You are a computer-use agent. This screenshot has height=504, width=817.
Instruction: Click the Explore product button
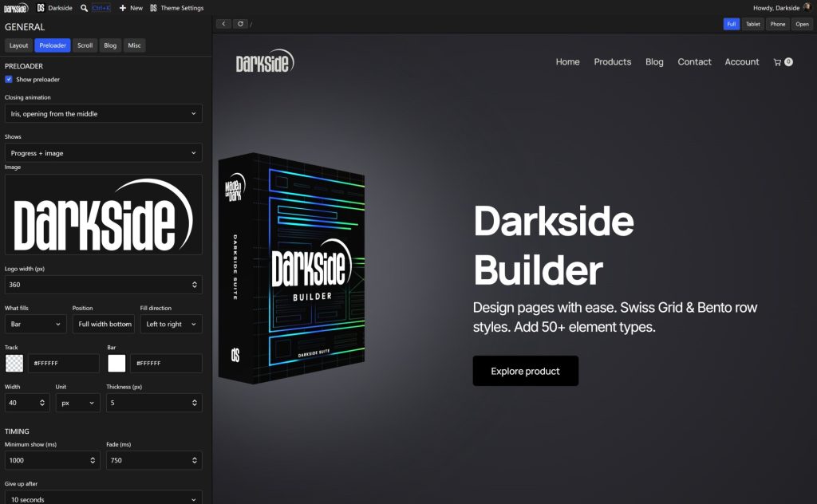click(x=525, y=371)
